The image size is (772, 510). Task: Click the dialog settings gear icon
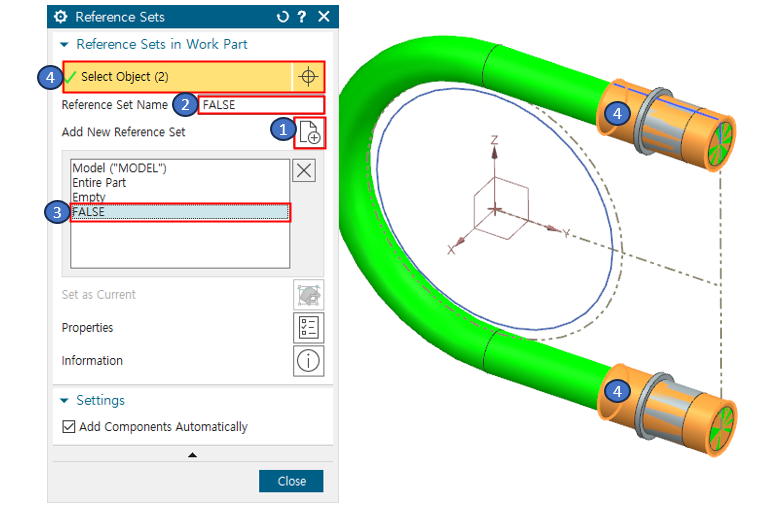pos(61,17)
